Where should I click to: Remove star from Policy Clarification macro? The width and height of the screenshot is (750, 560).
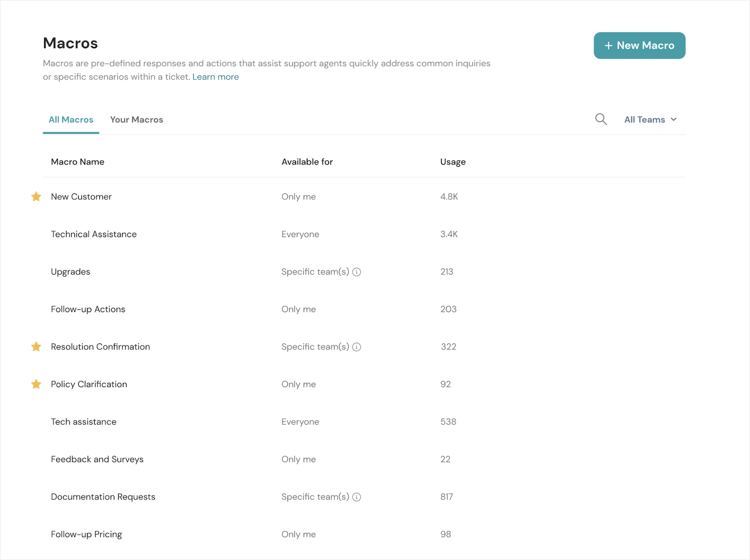click(x=36, y=384)
